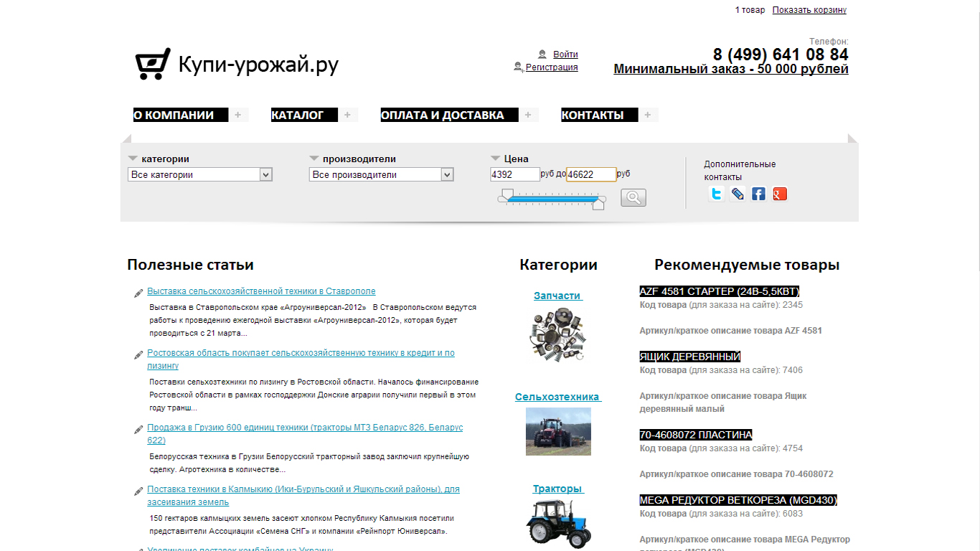
Task: Expand plus icon next to ОПЛАТА И ДОСТАВКА
Action: coord(528,115)
